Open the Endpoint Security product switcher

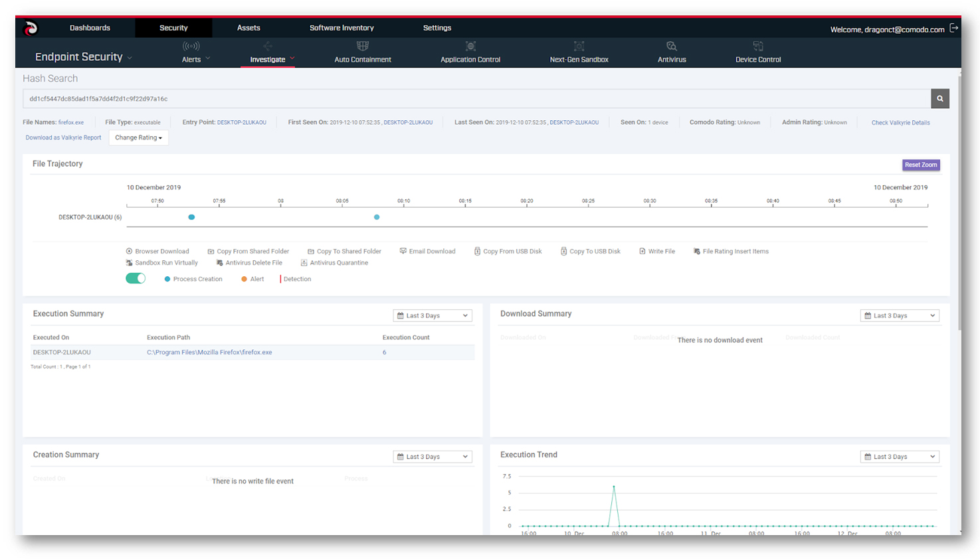coord(83,57)
